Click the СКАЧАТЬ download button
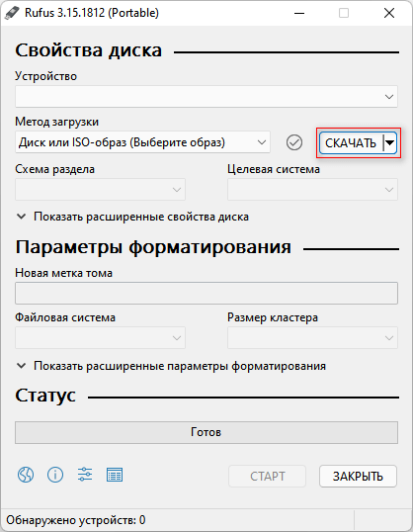The image size is (413, 532). tap(351, 143)
